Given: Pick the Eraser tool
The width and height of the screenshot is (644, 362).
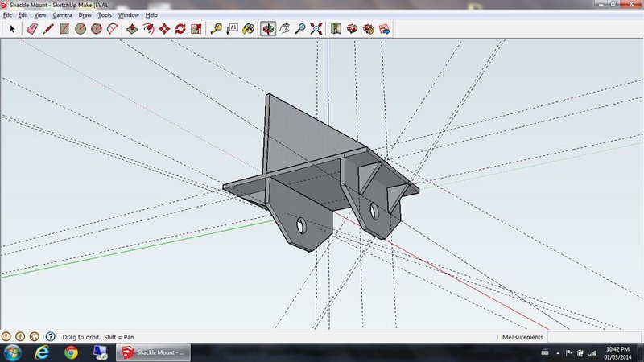Looking at the screenshot, I should [x=32, y=29].
